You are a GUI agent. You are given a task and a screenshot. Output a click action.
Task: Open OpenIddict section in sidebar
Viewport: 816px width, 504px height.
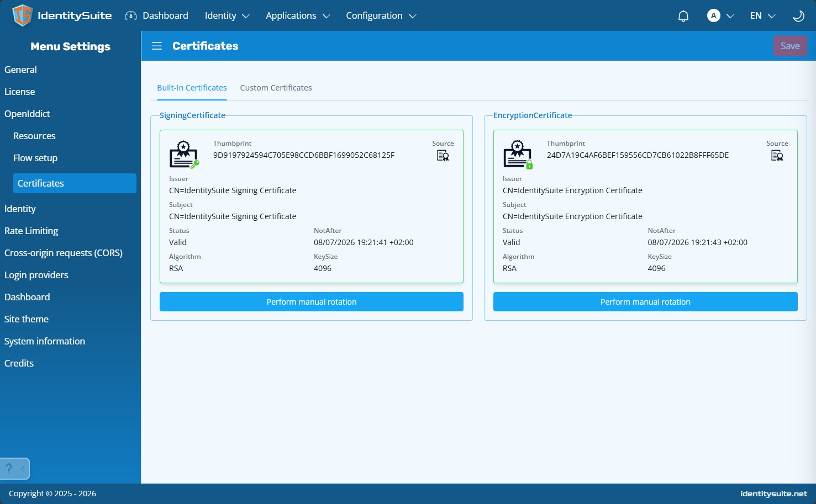point(27,114)
